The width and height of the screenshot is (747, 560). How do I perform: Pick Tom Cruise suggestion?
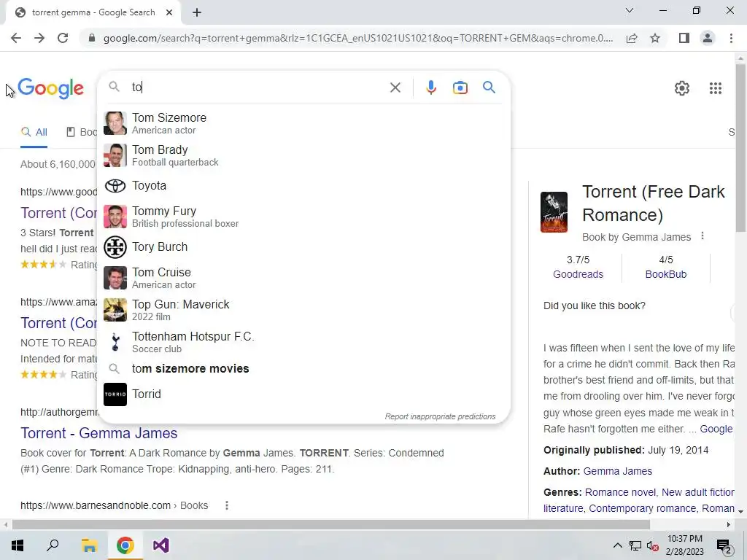(303, 278)
